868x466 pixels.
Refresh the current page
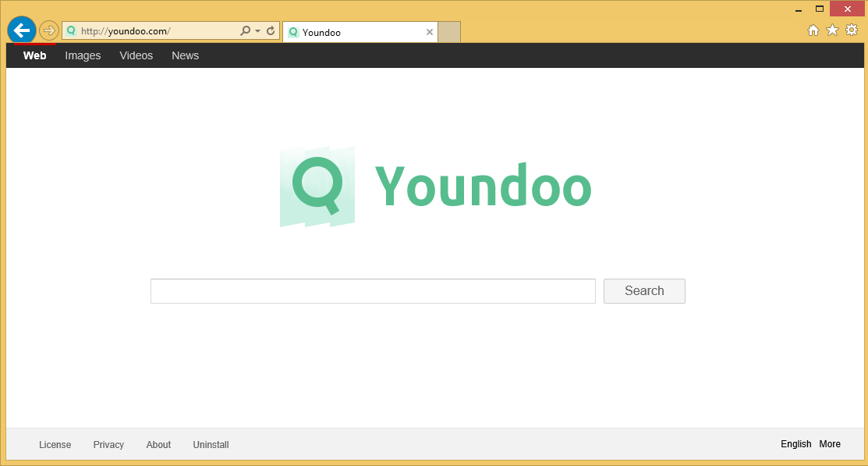coord(271,30)
